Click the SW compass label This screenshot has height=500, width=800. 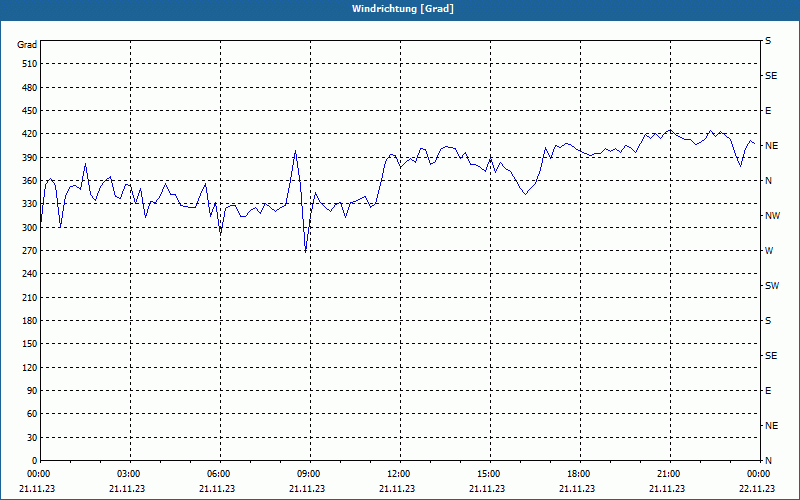(x=772, y=286)
